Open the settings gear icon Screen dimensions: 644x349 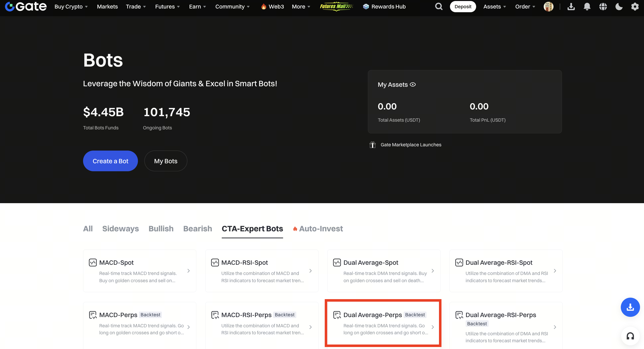(635, 6)
